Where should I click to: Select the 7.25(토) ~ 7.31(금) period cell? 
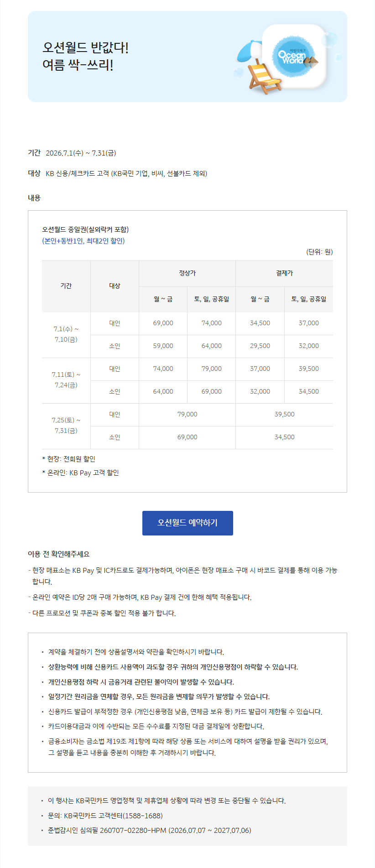pos(66,426)
